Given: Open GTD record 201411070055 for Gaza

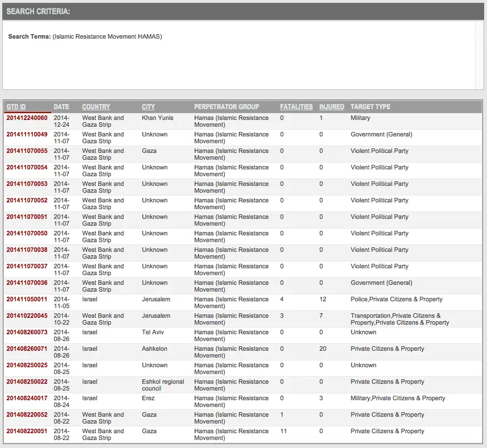Looking at the screenshot, I should [x=27, y=151].
